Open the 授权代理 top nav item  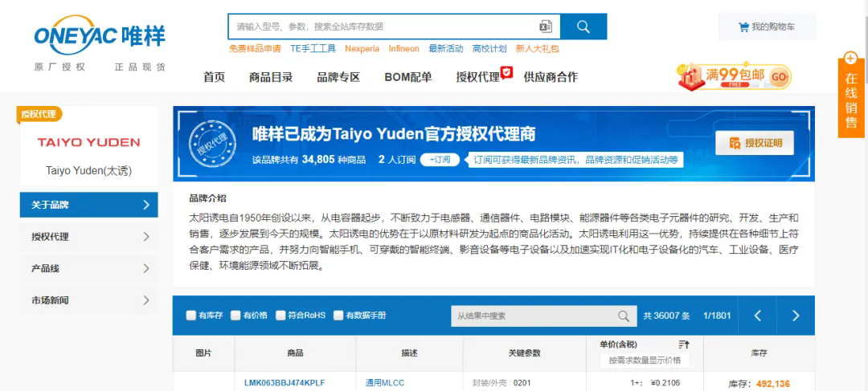(477, 77)
